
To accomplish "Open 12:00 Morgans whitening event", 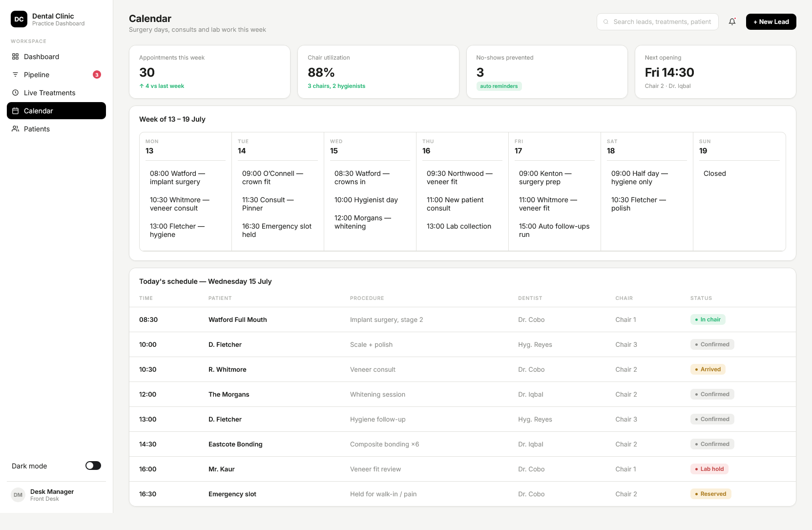I will click(363, 222).
